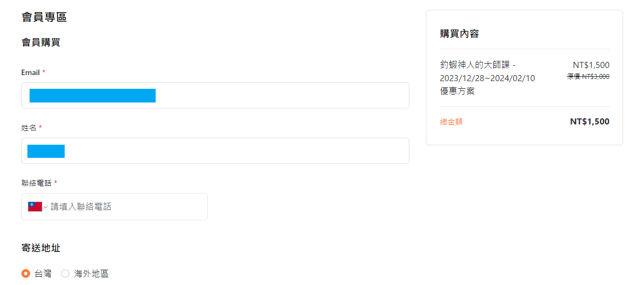This screenshot has height=285, width=644.
Task: Select the 台灣 shipping radio button
Action: click(26, 273)
